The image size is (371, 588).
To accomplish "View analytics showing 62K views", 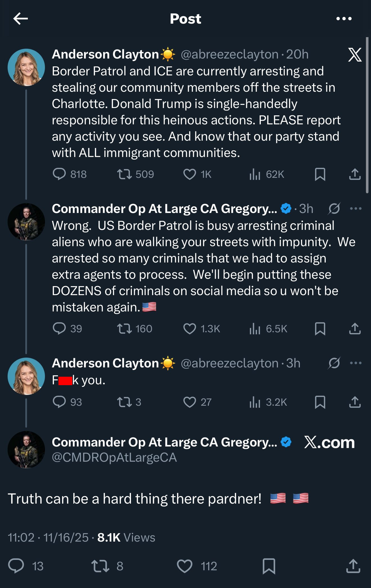I will (255, 174).
